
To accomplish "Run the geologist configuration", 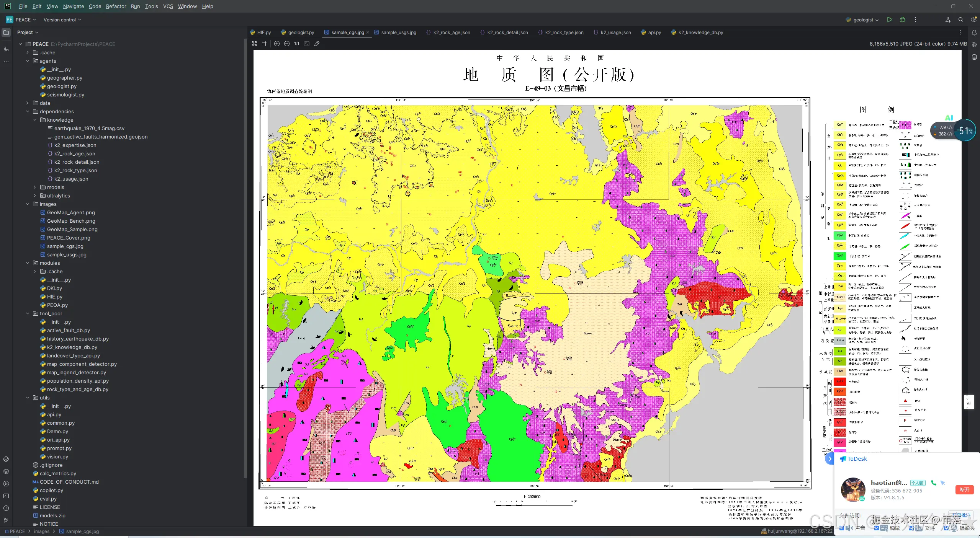I will (x=890, y=20).
